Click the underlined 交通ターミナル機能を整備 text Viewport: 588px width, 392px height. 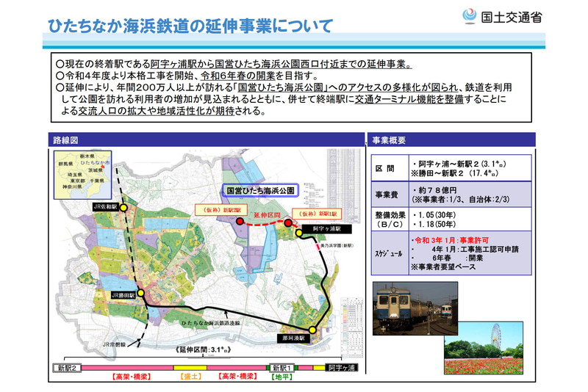pyautogui.click(x=409, y=99)
